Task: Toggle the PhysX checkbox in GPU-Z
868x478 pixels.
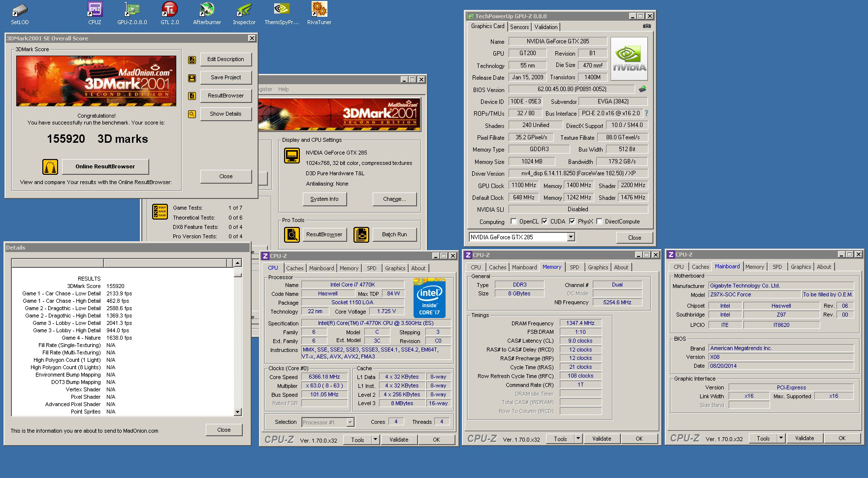Action: [572, 222]
